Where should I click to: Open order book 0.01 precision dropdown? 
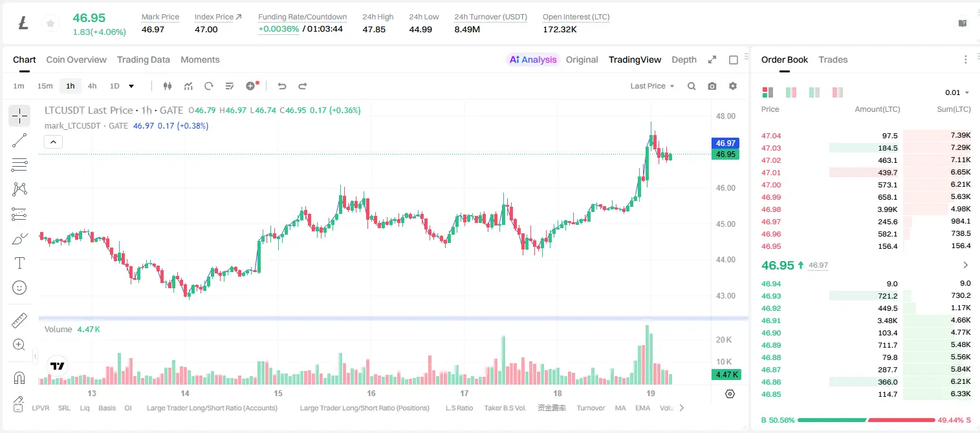pos(957,92)
